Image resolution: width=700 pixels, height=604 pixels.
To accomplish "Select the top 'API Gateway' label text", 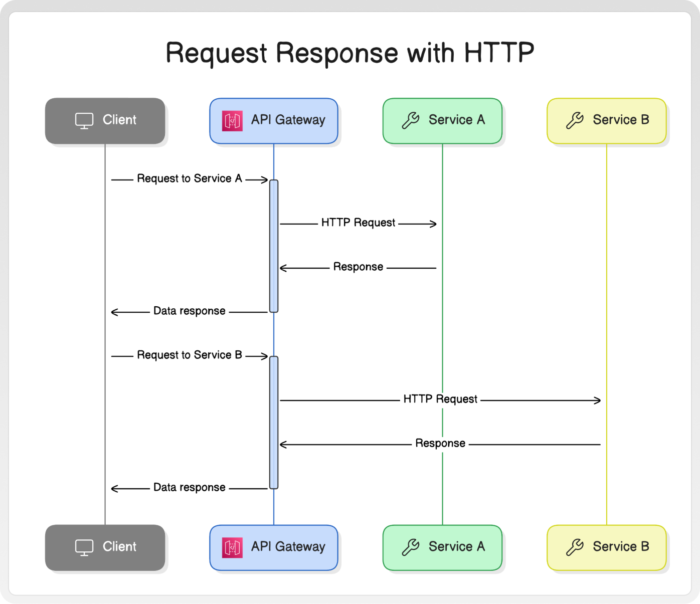I will coord(288,120).
